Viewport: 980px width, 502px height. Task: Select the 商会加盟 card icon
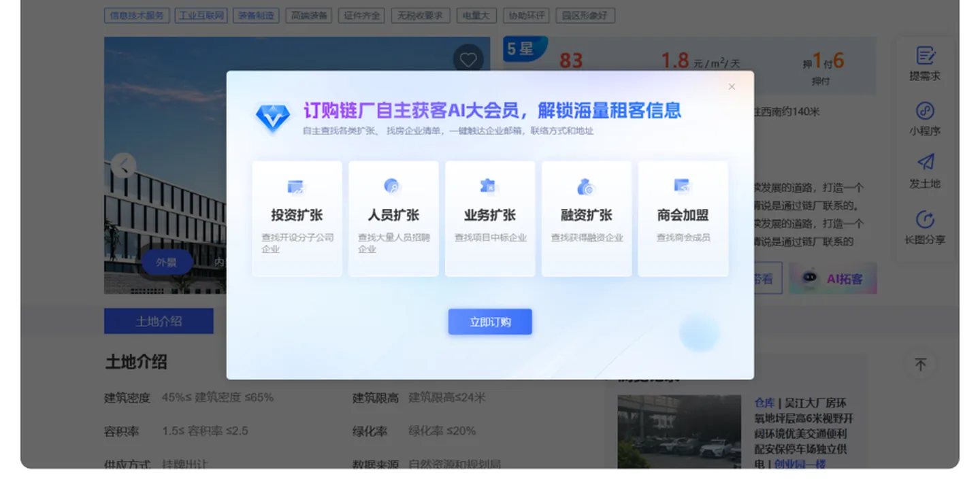click(x=683, y=186)
